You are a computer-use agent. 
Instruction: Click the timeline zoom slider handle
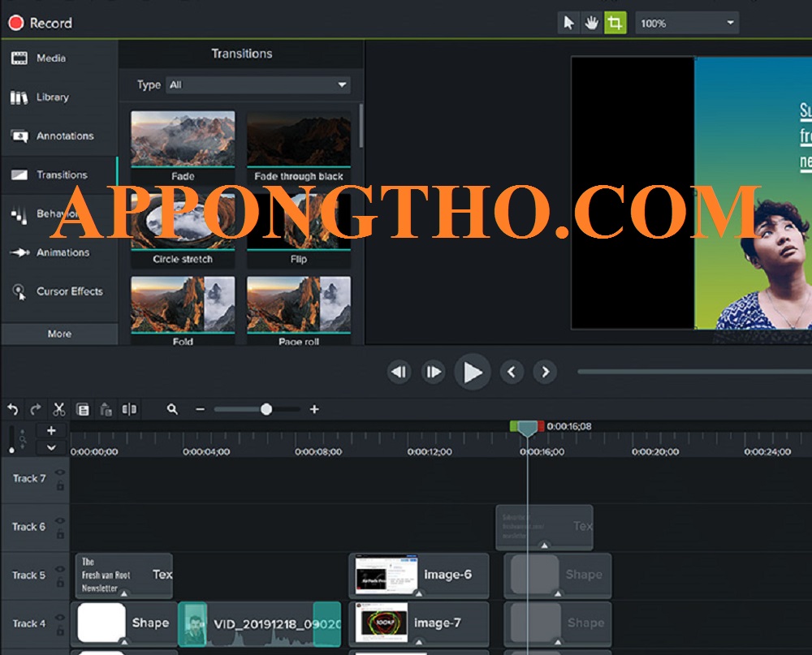point(266,410)
